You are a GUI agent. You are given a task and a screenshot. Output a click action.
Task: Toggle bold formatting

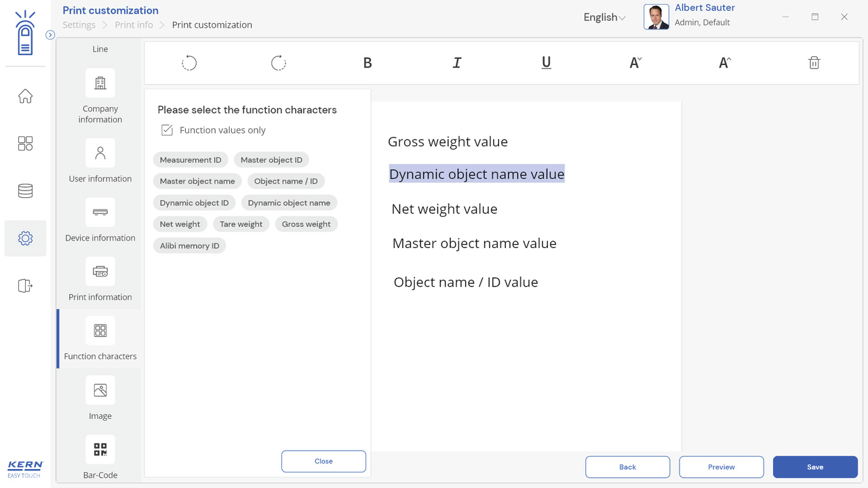[368, 63]
